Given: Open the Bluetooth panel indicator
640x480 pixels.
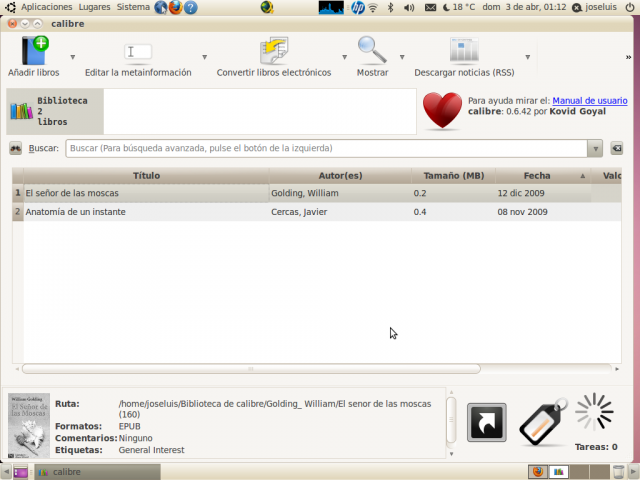Looking at the screenshot, I should pos(391,7).
